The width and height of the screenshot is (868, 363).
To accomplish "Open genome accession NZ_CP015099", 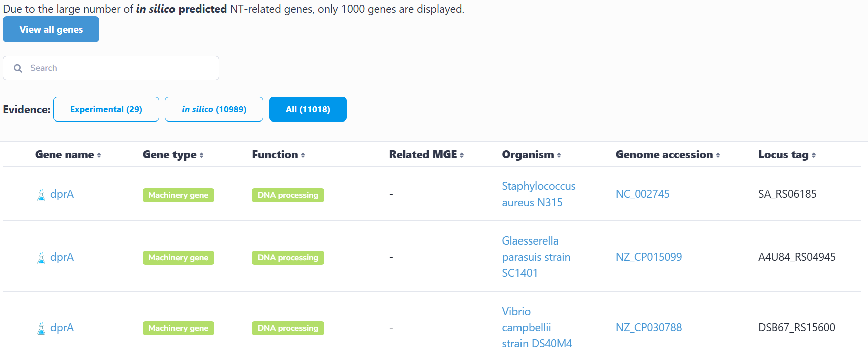I will 649,257.
